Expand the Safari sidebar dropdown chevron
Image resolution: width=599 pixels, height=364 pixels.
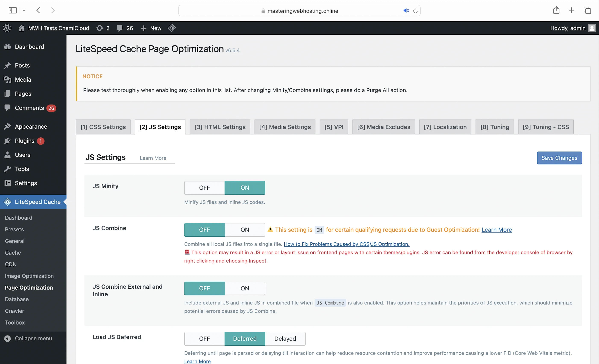(24, 10)
